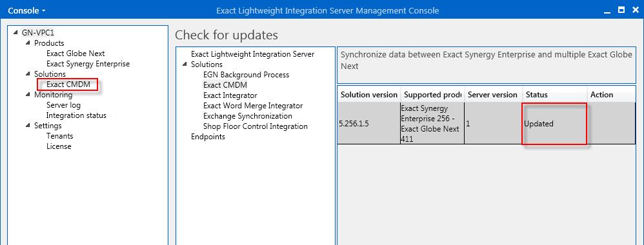Sort by Supported products column header
The height and width of the screenshot is (245, 644).
(x=432, y=95)
